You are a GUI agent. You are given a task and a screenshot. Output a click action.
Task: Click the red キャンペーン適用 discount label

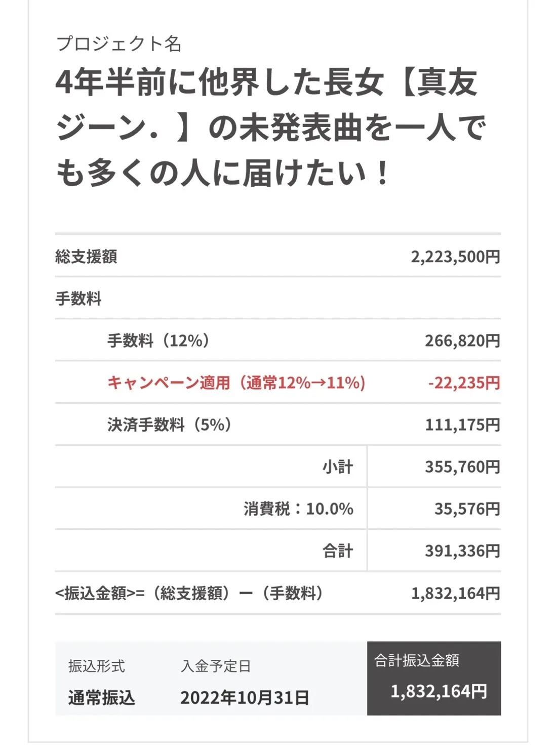[x=236, y=383]
